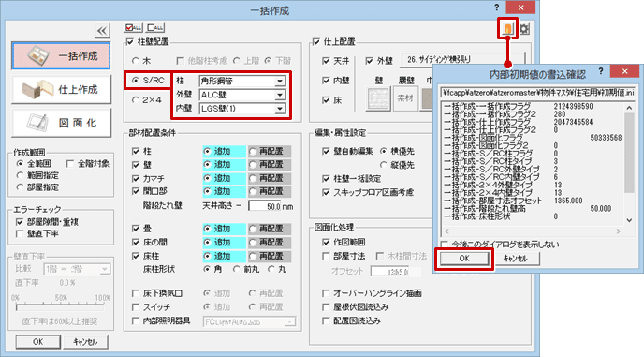Toggle the 作図範囲 checkbox
The height and width of the screenshot is (357, 644).
326,243
